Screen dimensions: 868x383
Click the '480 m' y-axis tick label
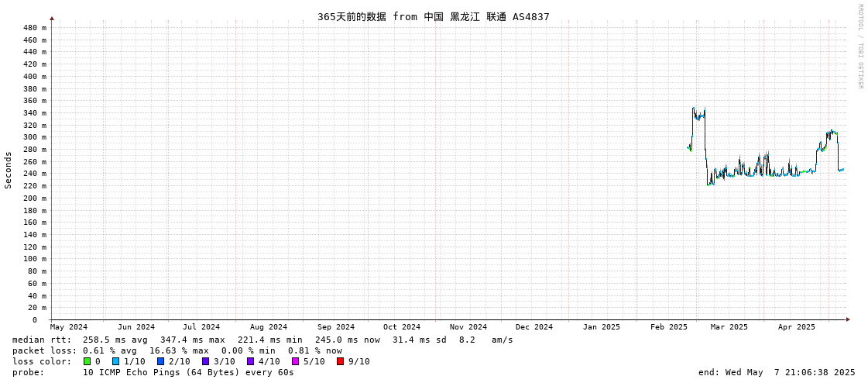coord(36,28)
